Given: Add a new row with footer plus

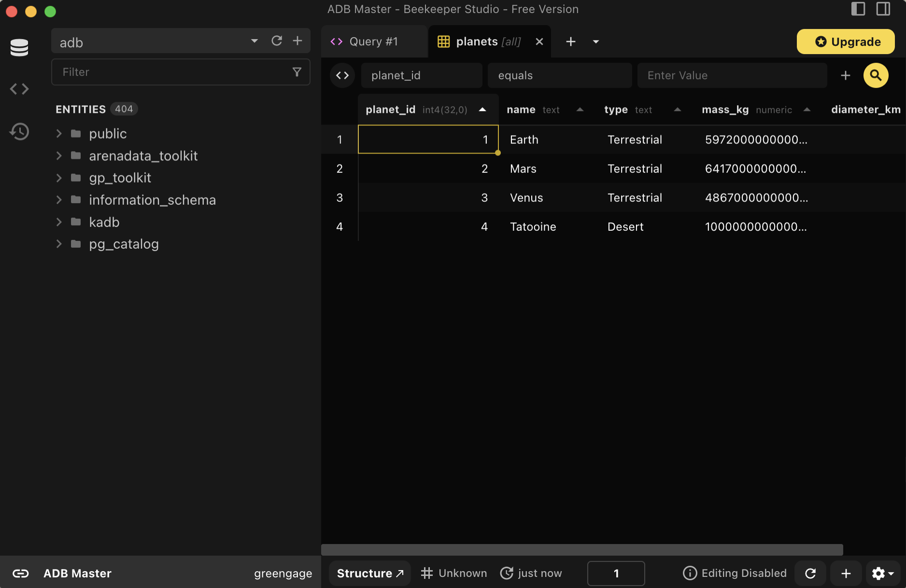Looking at the screenshot, I should [846, 573].
